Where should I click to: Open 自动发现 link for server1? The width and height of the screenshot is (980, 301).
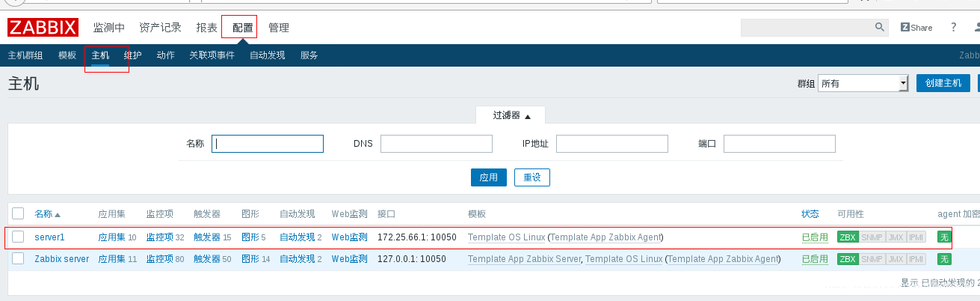pyautogui.click(x=298, y=237)
